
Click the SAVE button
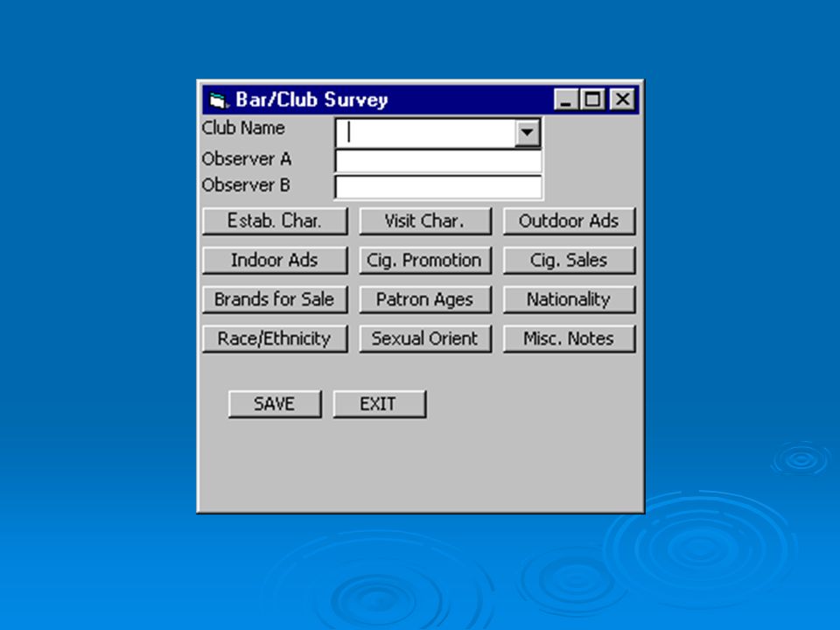point(275,404)
